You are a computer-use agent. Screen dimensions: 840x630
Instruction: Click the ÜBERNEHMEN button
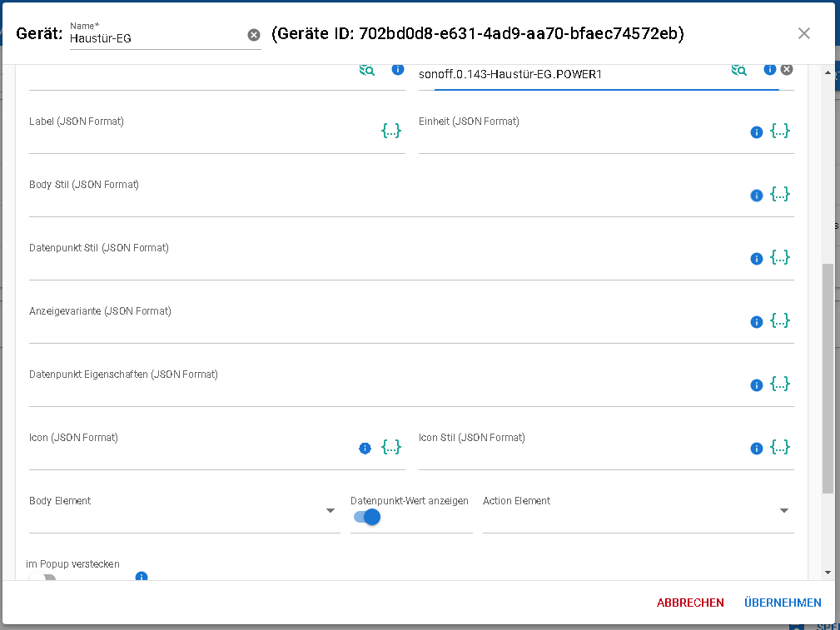783,603
